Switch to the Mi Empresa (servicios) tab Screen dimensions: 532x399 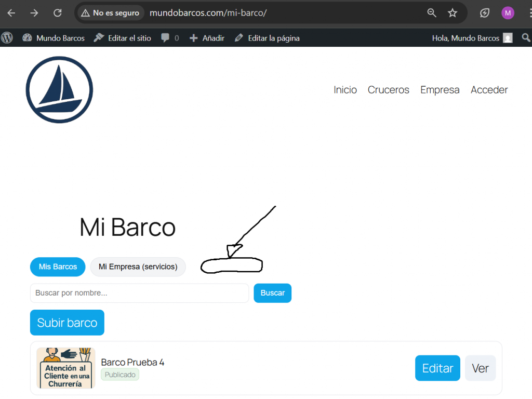pos(138,267)
